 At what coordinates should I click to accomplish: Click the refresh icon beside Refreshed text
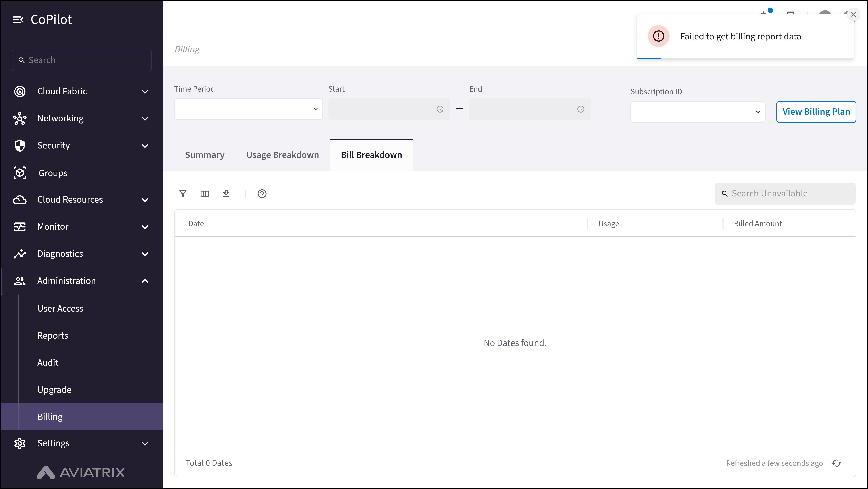(x=837, y=463)
